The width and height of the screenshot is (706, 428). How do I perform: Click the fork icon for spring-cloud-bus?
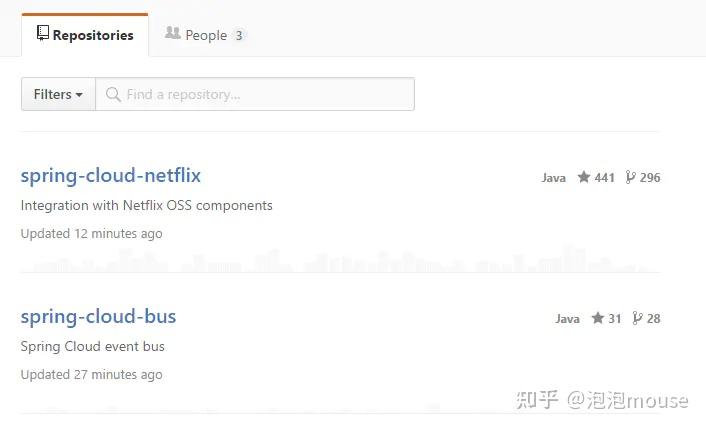pyautogui.click(x=637, y=318)
